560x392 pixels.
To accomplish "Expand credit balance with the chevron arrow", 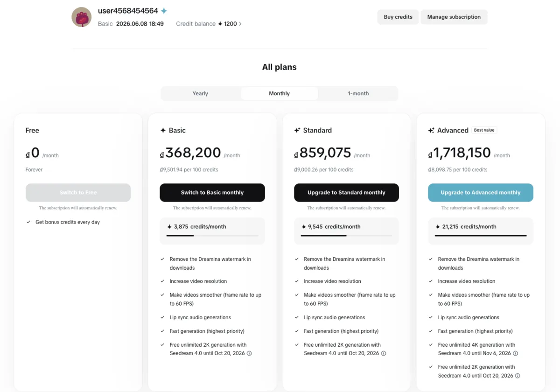I will 240,23.
